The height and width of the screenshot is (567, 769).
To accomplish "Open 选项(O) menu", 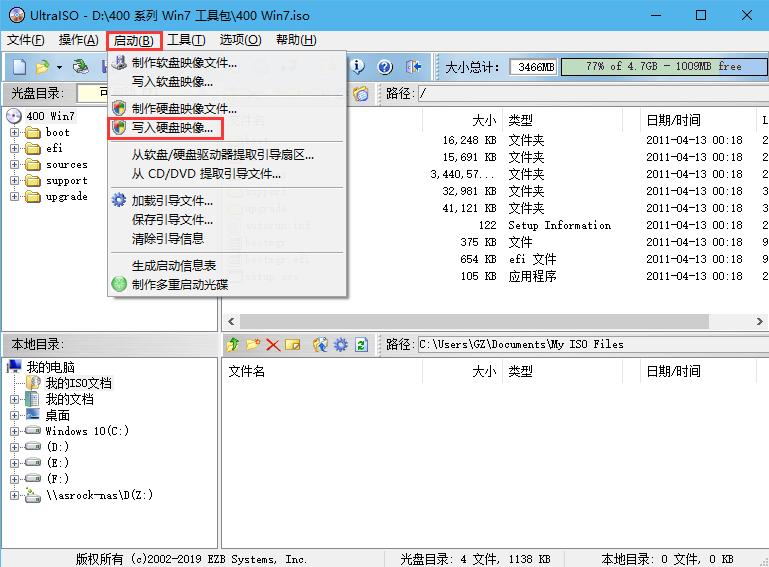I will click(x=240, y=40).
